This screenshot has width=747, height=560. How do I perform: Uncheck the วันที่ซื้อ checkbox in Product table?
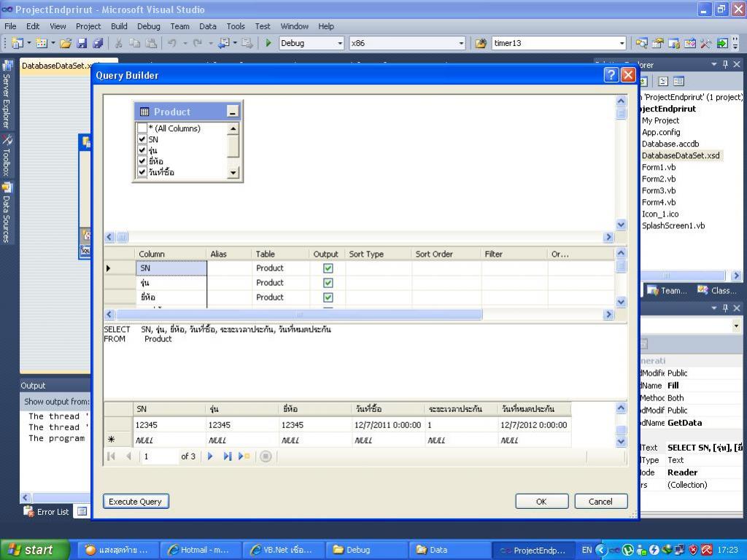pyautogui.click(x=142, y=172)
